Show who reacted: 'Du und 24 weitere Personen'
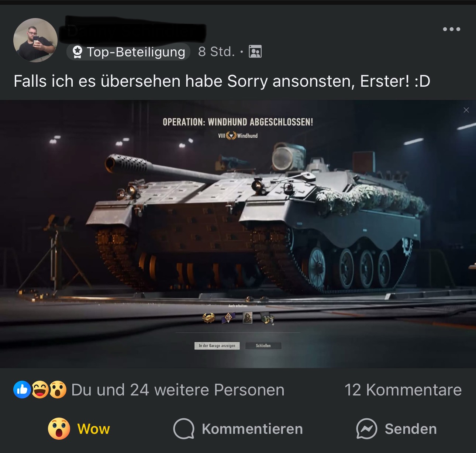476x453 pixels. pyautogui.click(x=177, y=390)
